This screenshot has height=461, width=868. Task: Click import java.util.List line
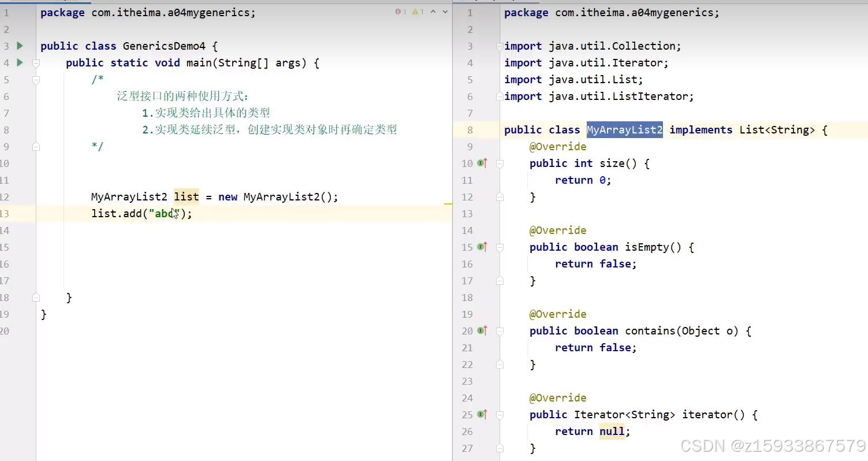tap(573, 80)
